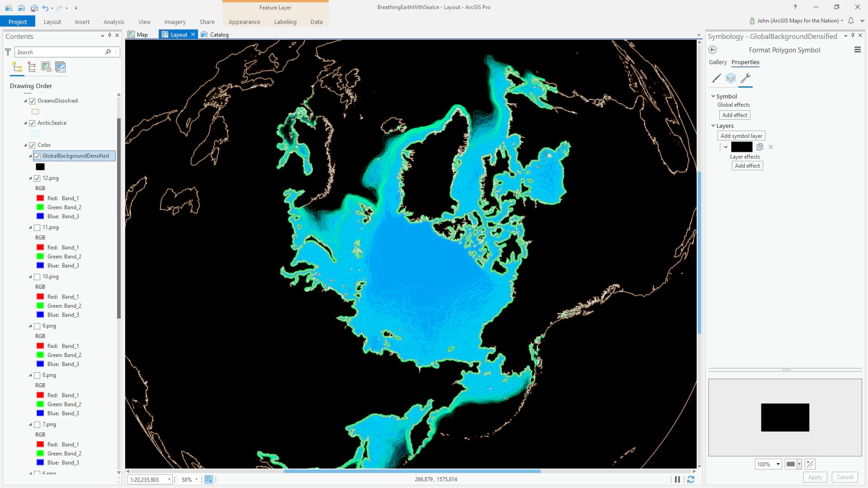868x488 pixels.
Task: Open the map scale dropdown
Action: (x=169, y=480)
